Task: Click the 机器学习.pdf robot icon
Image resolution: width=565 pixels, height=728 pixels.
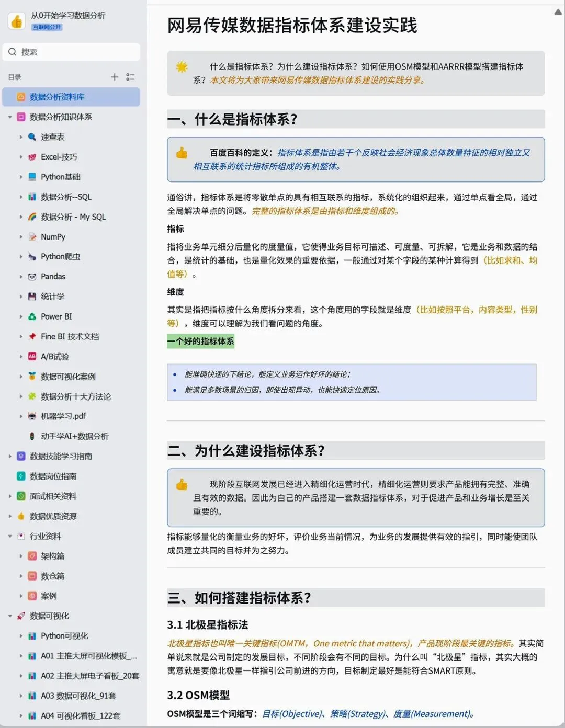Action: [32, 416]
